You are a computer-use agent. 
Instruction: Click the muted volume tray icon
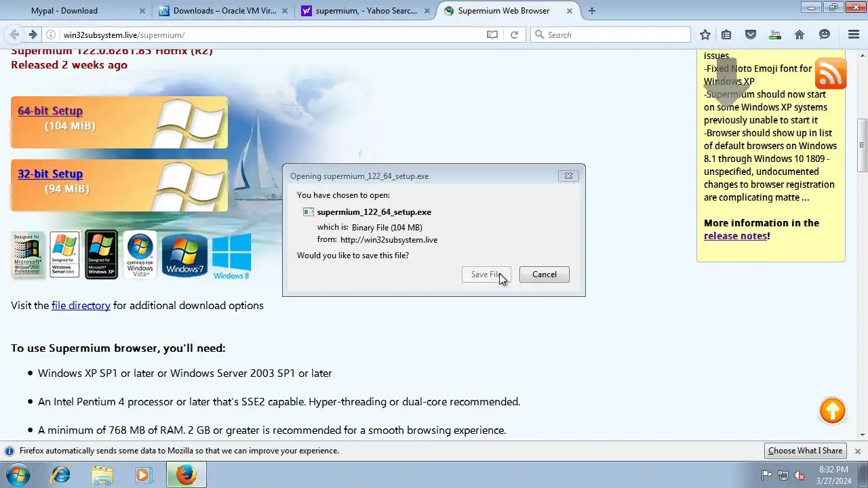(800, 475)
